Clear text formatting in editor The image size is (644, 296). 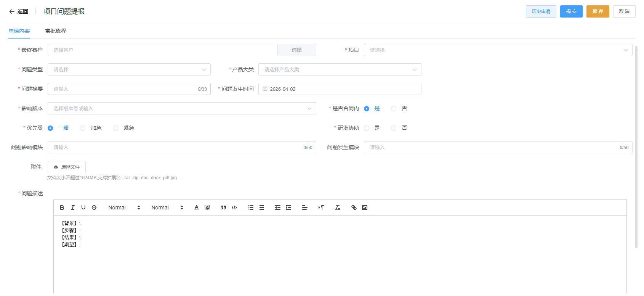tap(338, 208)
